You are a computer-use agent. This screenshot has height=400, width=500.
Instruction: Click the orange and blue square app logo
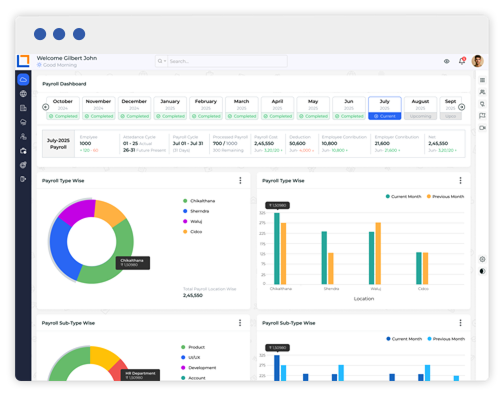coord(23,61)
